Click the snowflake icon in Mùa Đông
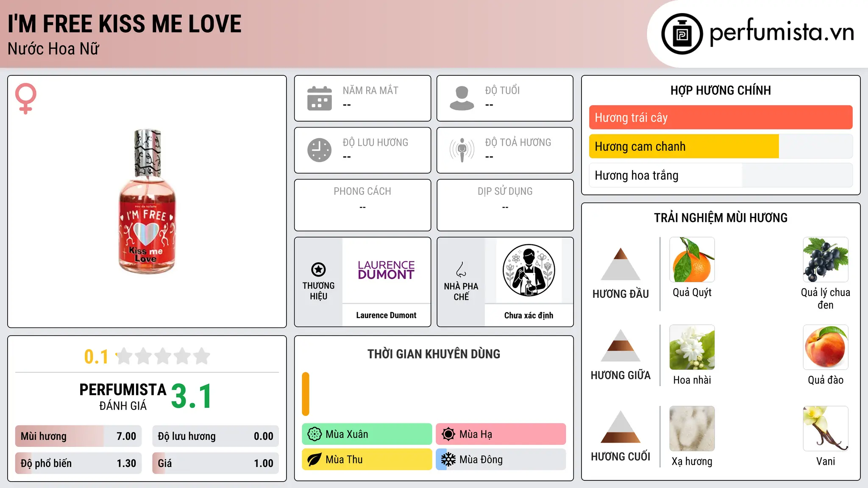Image resolution: width=868 pixels, height=488 pixels. 448,460
